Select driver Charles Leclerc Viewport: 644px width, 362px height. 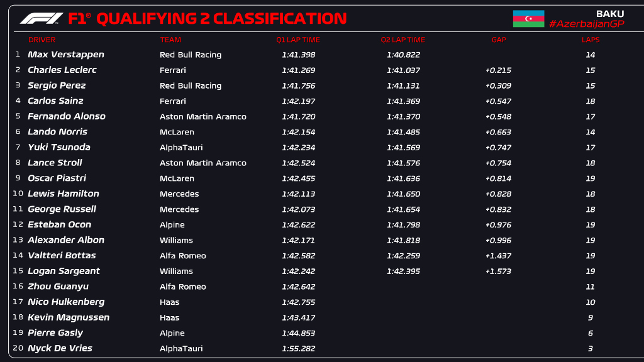pos(62,70)
